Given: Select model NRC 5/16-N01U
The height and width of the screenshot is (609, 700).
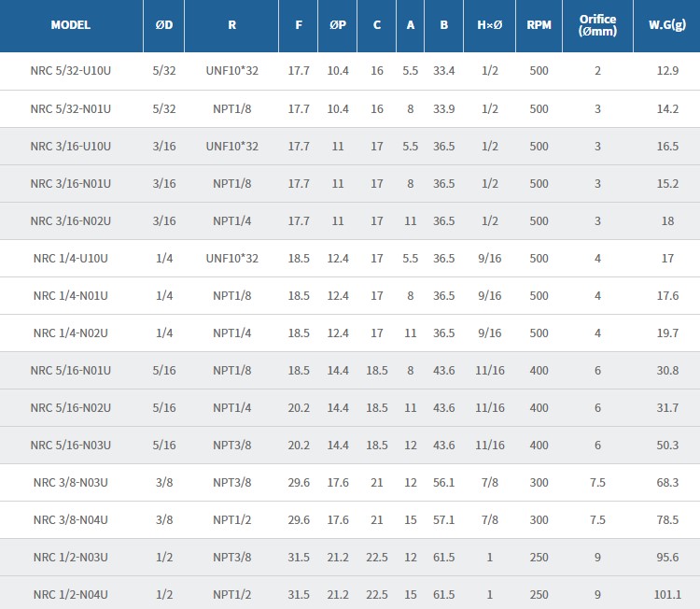Looking at the screenshot, I should [x=71, y=370].
